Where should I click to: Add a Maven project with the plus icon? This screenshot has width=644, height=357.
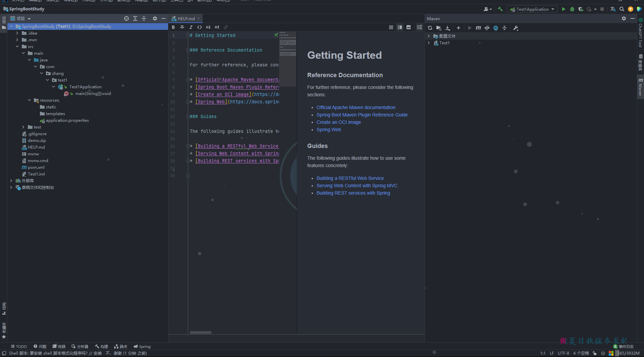click(459, 28)
